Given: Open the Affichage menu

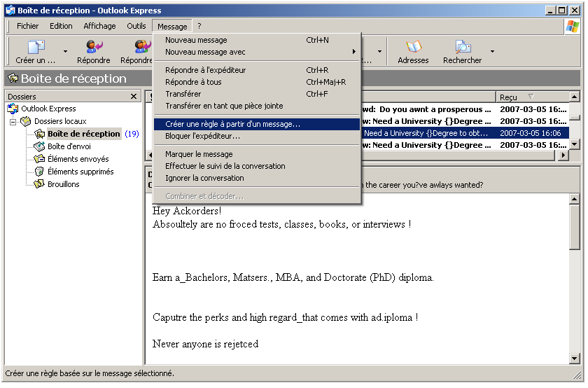Looking at the screenshot, I should [99, 27].
